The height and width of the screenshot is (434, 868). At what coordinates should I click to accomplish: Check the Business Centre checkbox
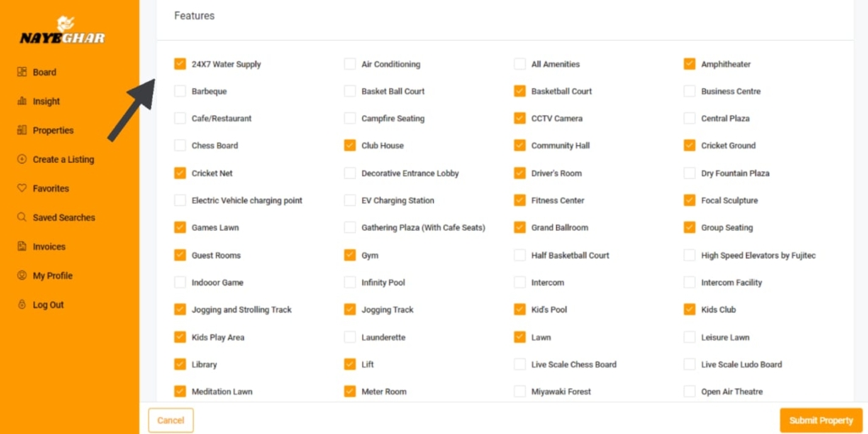pos(689,91)
